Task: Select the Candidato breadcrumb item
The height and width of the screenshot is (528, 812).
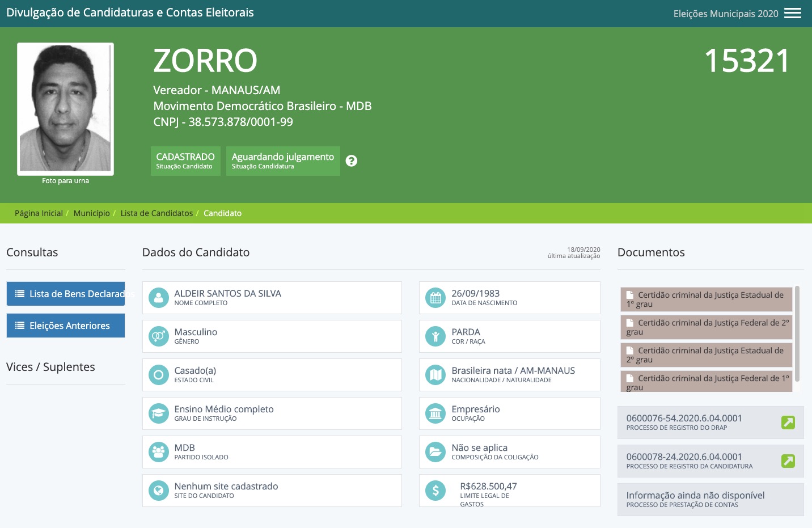Action: pos(222,213)
